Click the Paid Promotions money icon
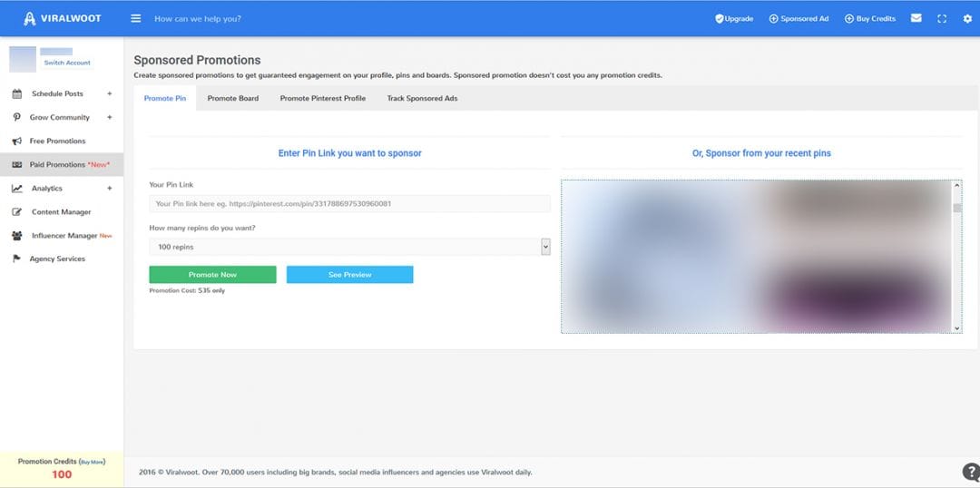980x488 pixels. pos(17,164)
